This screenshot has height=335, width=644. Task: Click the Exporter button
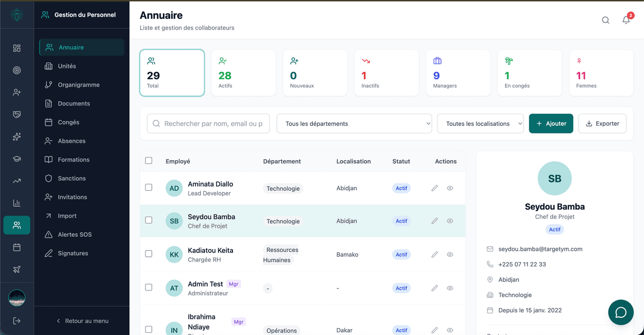[x=602, y=123]
